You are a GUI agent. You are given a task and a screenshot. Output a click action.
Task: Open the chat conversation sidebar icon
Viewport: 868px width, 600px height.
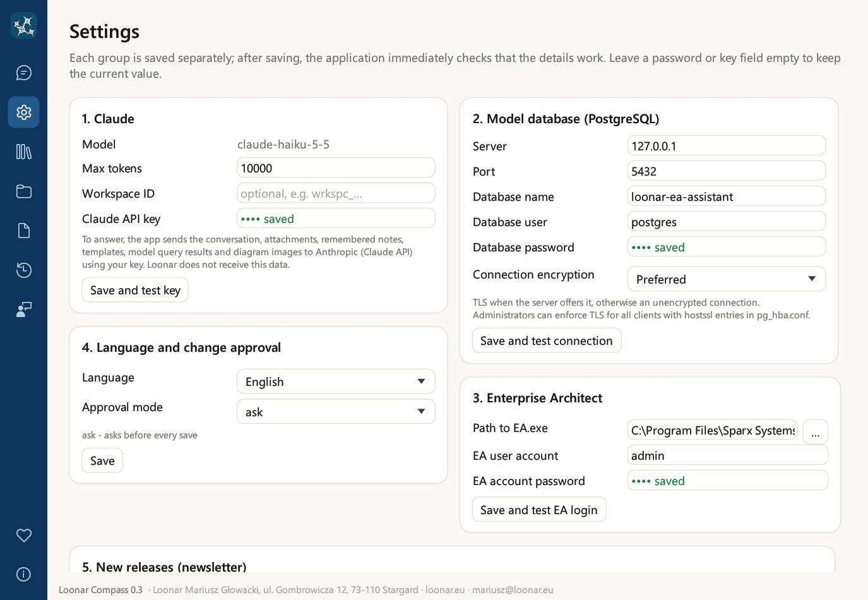point(24,73)
